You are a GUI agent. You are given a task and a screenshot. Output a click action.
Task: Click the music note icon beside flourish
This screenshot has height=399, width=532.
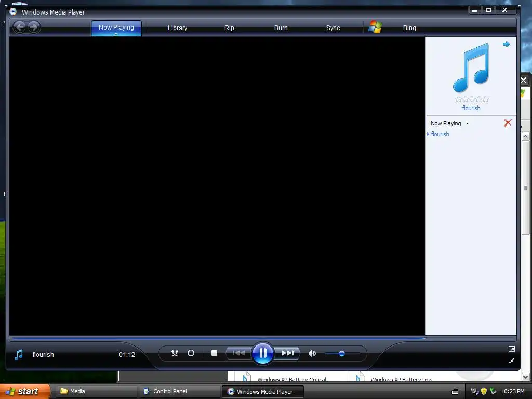tap(19, 354)
